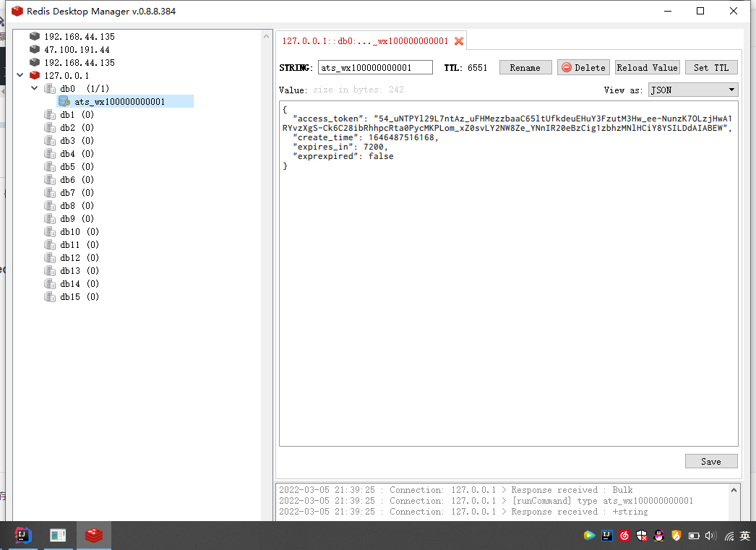
Task: Click inside the JSON value editor
Action: click(x=509, y=273)
